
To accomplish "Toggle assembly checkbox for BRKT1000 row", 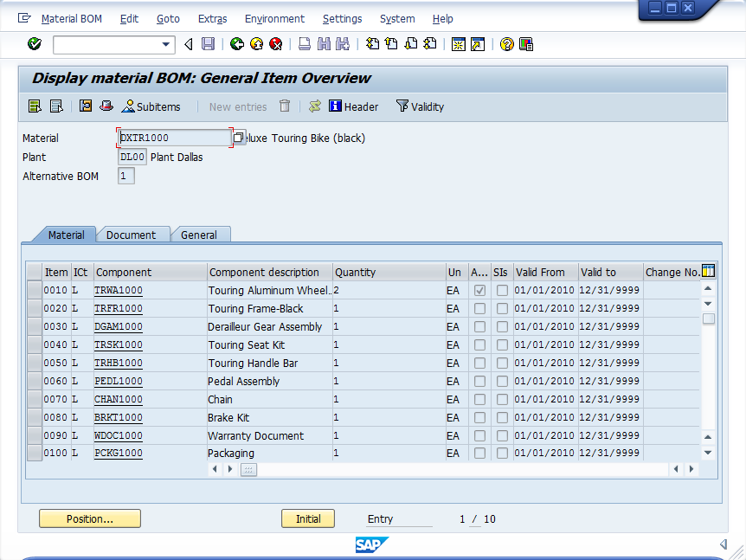I will point(479,417).
